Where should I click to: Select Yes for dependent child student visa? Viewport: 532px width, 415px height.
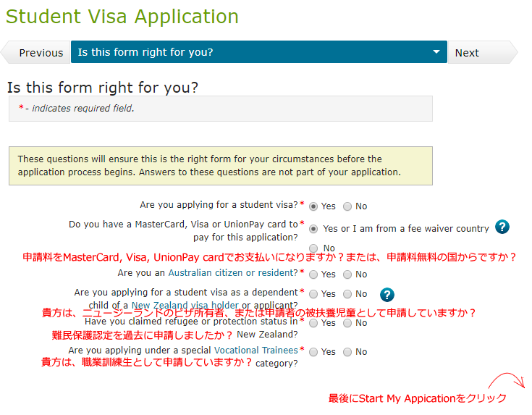313,294
